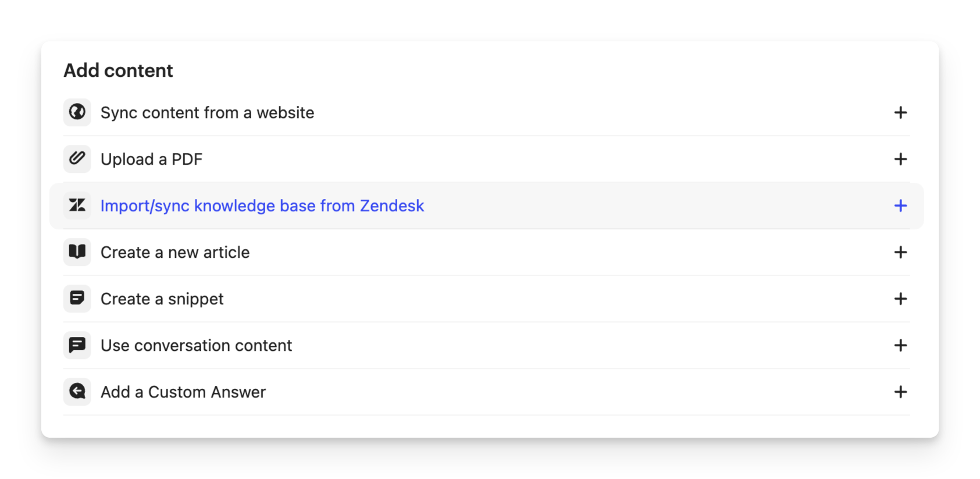Expand the Sync content from website plus
This screenshot has width=980, height=479.
900,112
